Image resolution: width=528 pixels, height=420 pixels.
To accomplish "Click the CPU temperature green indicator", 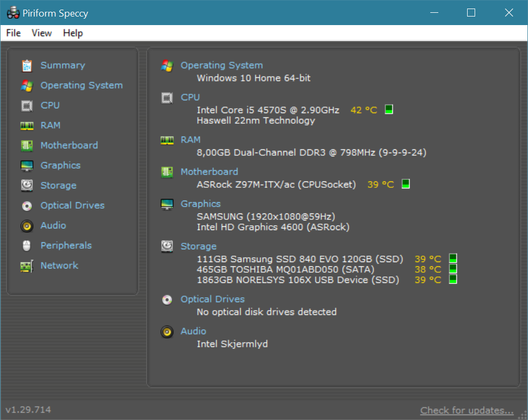I will tap(389, 109).
